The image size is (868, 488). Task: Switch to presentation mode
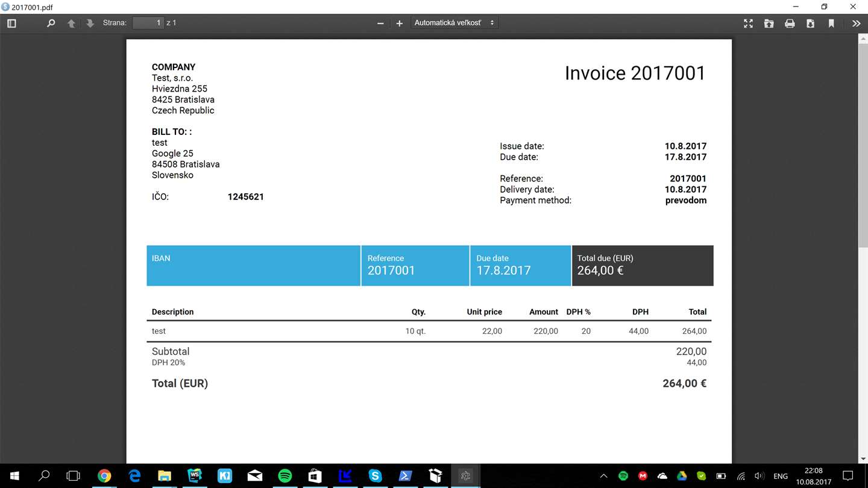748,23
